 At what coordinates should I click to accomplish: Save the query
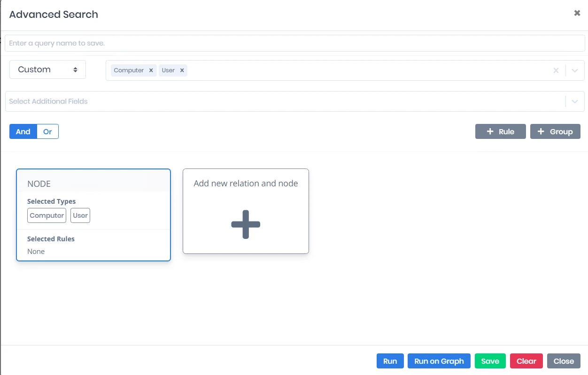coord(490,361)
